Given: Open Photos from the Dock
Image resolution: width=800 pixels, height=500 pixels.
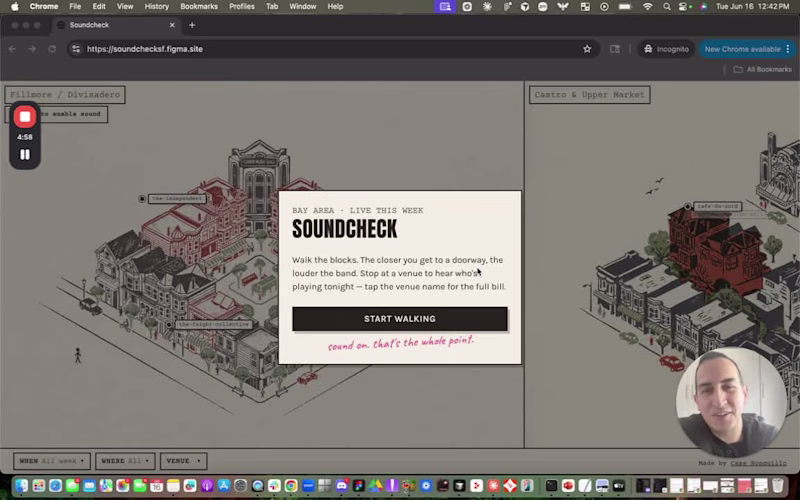Looking at the screenshot, I should tap(122, 486).
